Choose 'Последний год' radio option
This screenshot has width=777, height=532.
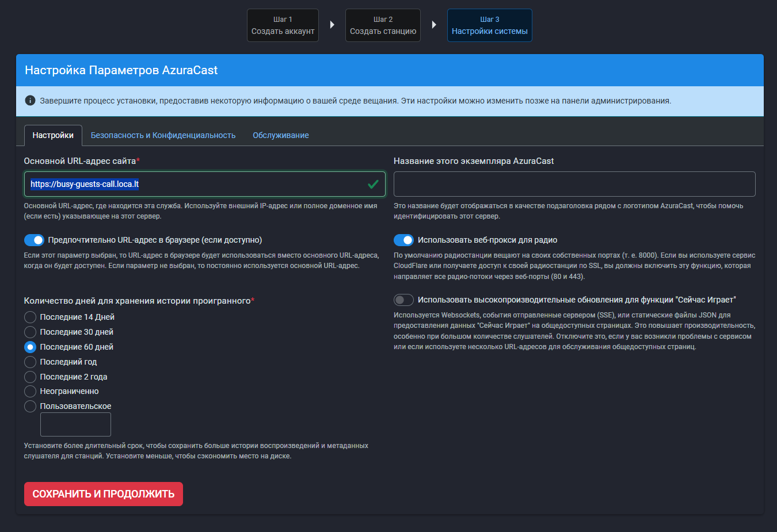pyautogui.click(x=31, y=362)
